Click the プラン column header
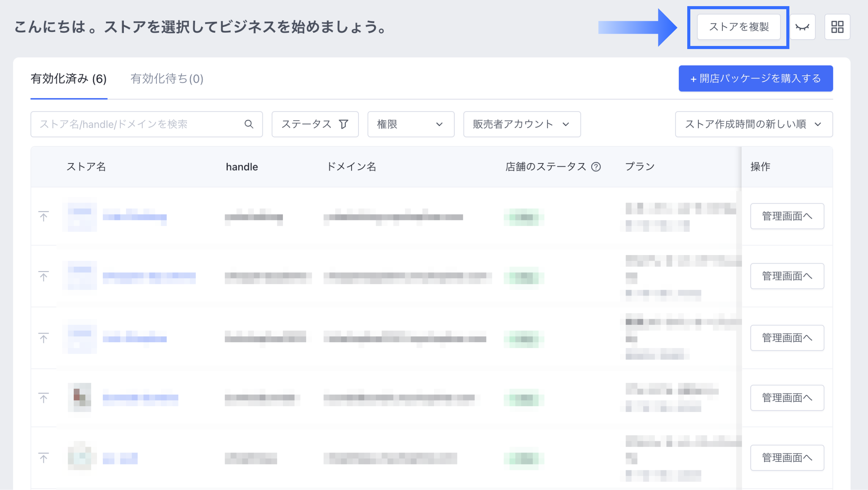This screenshot has height=490, width=868. click(640, 167)
